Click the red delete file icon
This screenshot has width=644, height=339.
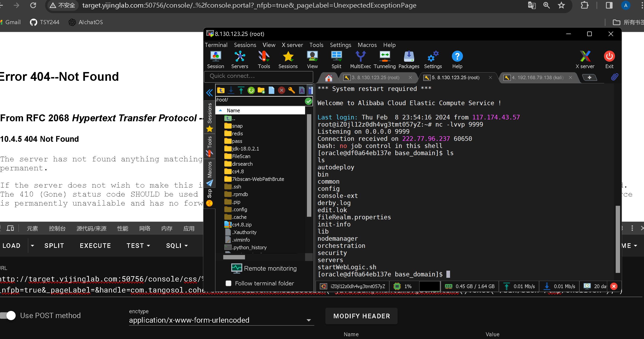point(281,90)
